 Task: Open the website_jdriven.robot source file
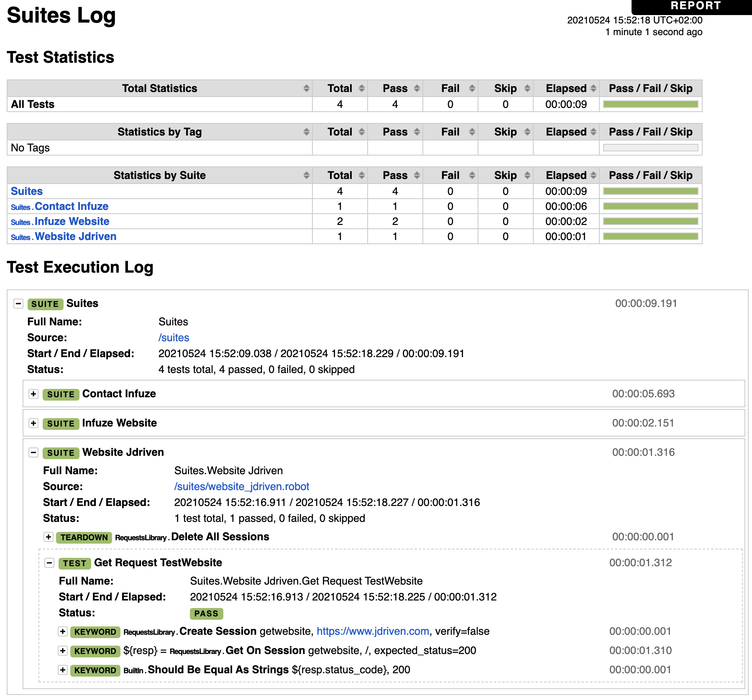pos(242,486)
